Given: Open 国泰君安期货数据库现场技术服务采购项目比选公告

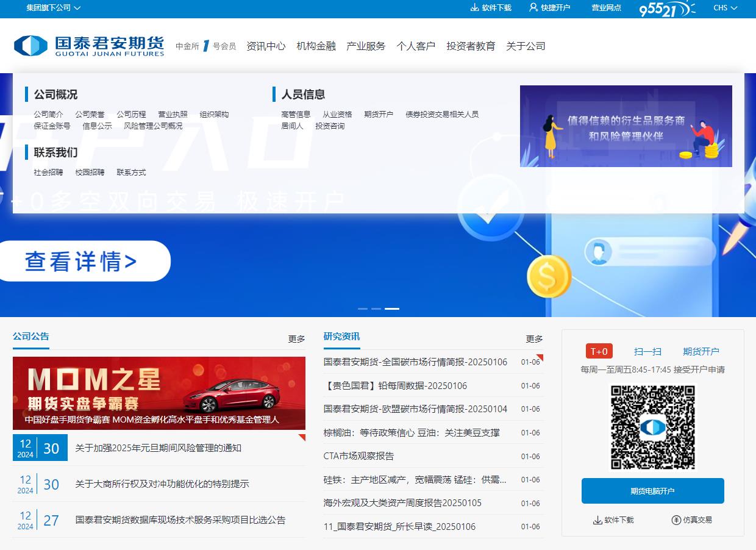Looking at the screenshot, I should pyautogui.click(x=180, y=520).
